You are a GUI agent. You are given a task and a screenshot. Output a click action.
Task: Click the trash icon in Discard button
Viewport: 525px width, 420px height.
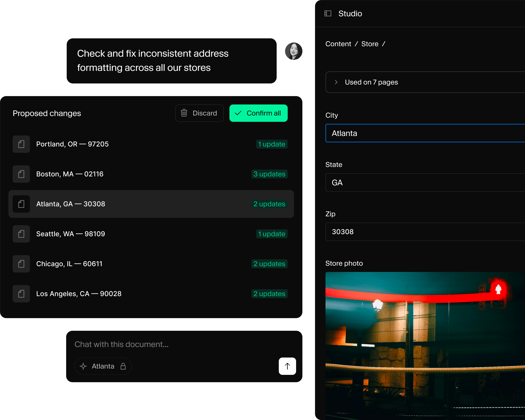pyautogui.click(x=184, y=113)
